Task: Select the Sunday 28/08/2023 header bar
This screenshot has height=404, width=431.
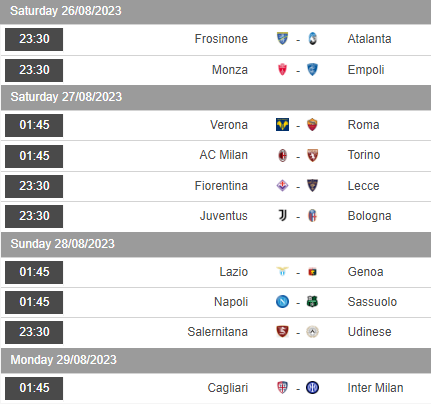Action: (216, 244)
